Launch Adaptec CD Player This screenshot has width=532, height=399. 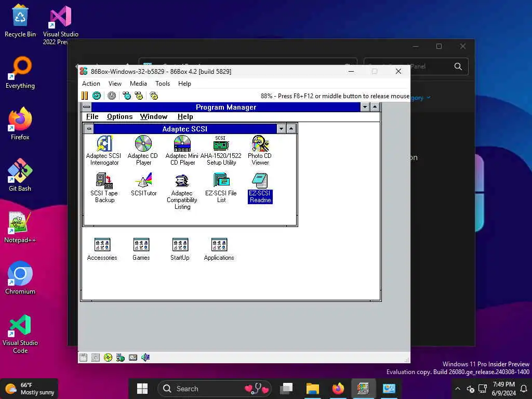pos(143,150)
